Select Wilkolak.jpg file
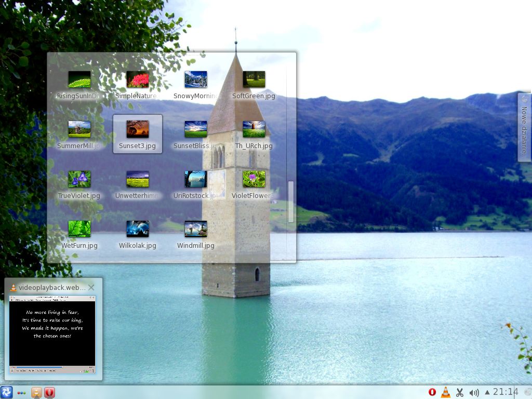This screenshot has height=399, width=532. click(137, 235)
